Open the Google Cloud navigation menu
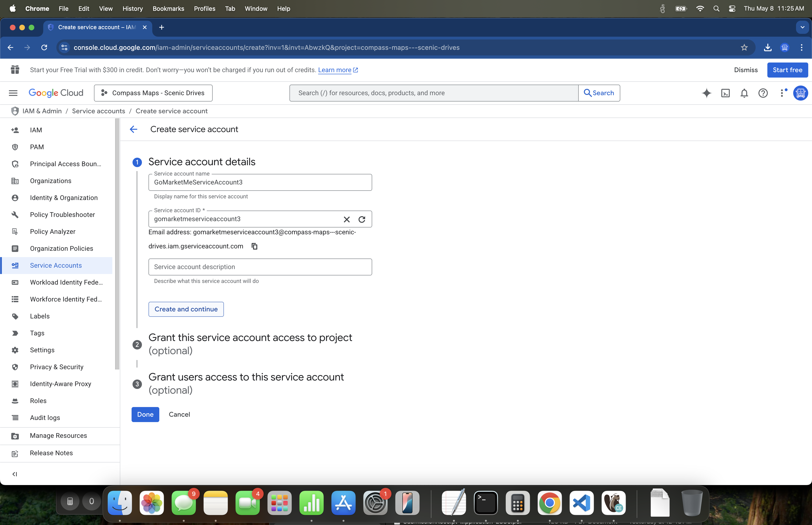 point(13,93)
